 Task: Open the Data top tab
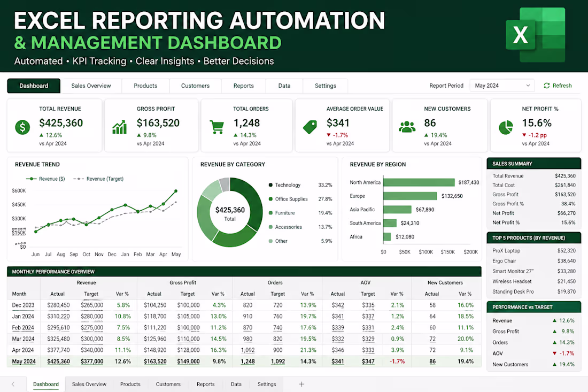(284, 86)
